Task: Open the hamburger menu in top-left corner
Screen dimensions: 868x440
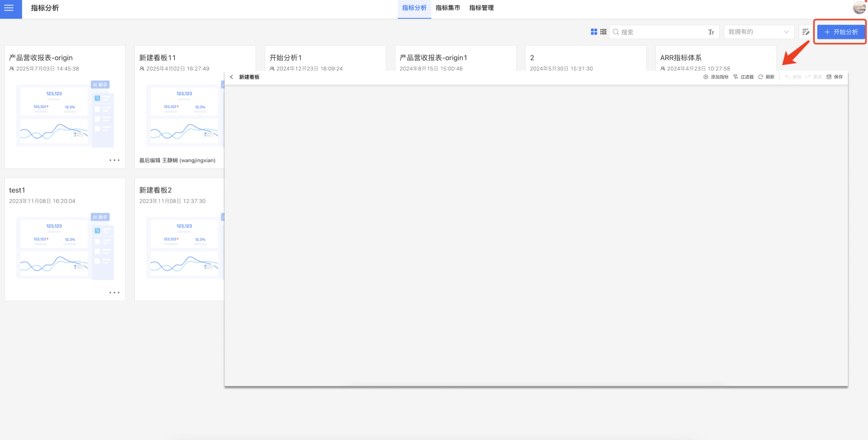Action: tap(9, 8)
